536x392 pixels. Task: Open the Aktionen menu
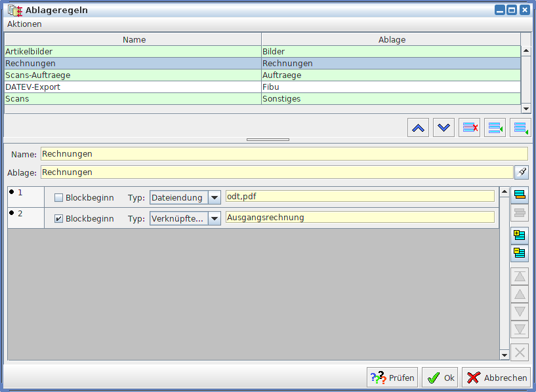point(24,24)
